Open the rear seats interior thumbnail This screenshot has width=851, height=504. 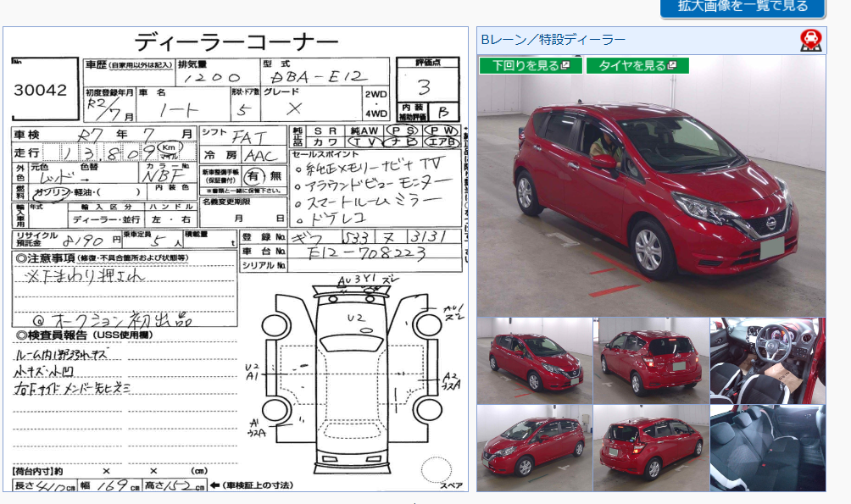pyautogui.click(x=767, y=447)
